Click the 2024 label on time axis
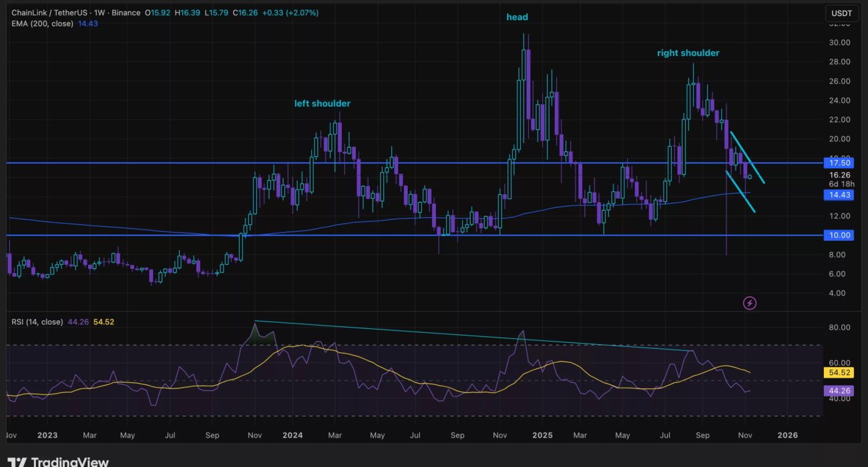This screenshot has height=467, width=868. coord(292,435)
